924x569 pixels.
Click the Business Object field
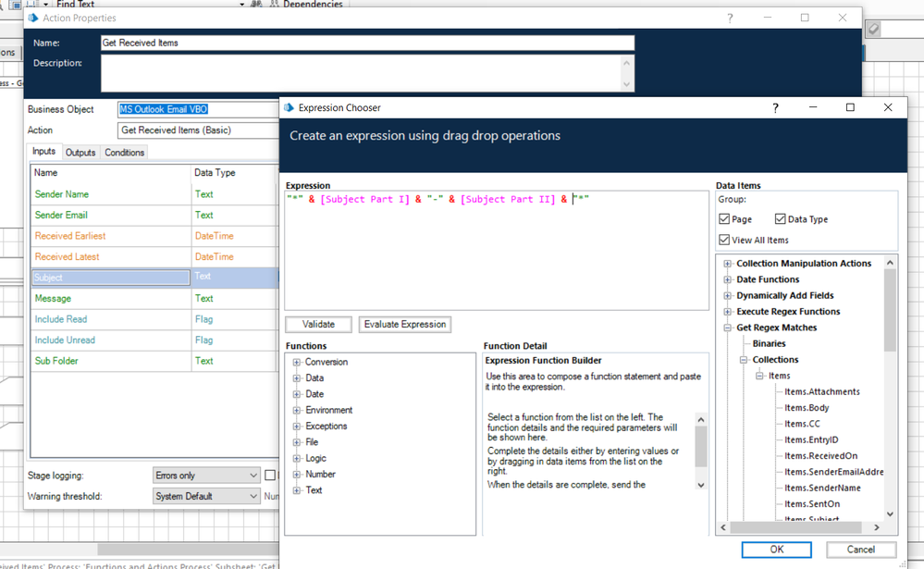point(199,109)
